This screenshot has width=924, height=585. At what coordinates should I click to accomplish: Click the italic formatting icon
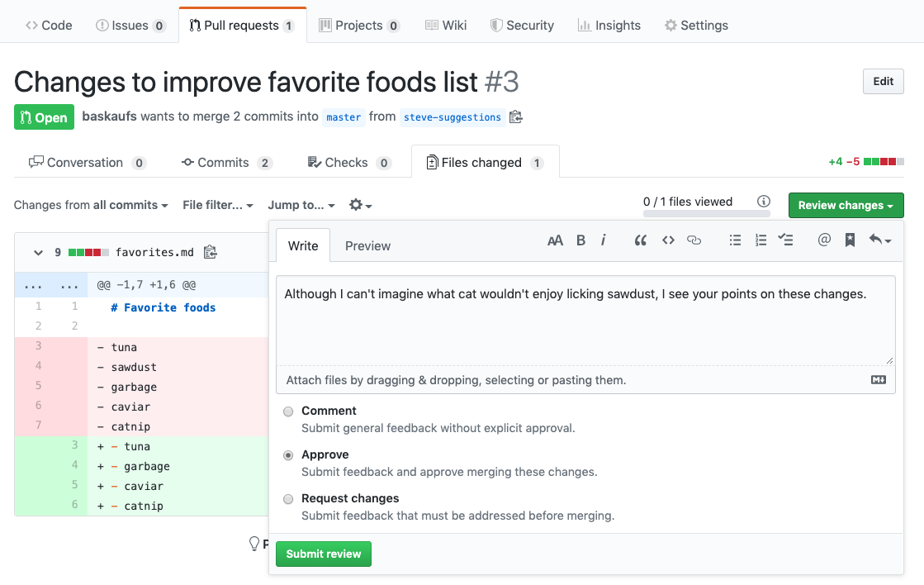pyautogui.click(x=603, y=240)
